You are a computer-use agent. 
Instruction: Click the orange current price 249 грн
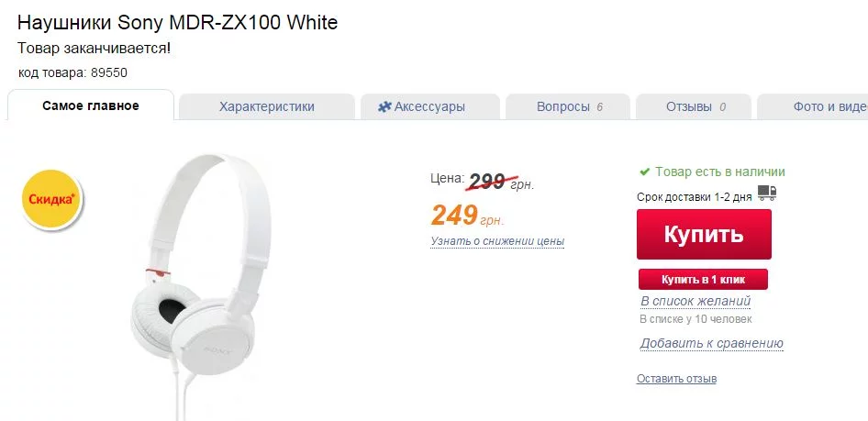point(467,216)
